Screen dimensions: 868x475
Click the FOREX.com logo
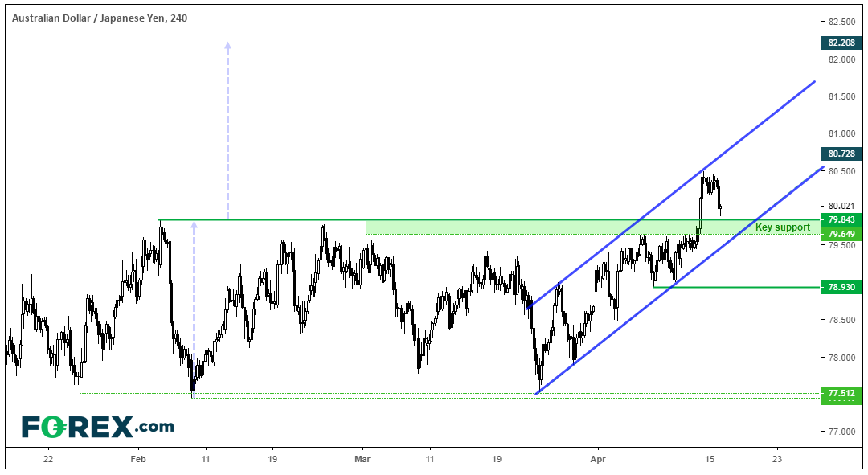(97, 426)
